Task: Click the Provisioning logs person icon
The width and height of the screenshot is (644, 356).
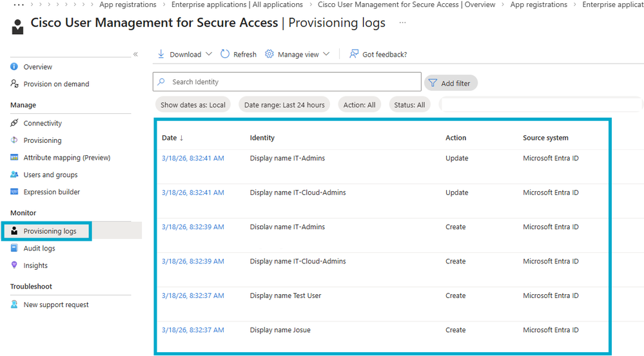Action: [14, 231]
